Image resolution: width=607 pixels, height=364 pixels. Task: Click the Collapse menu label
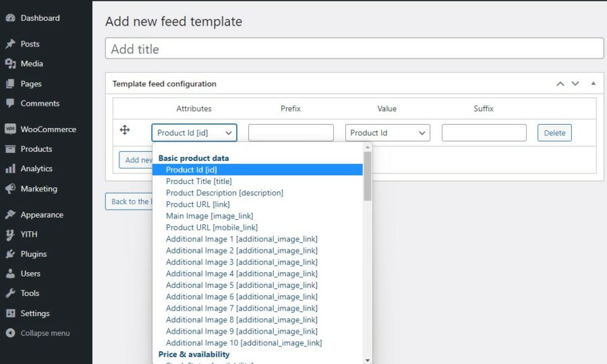point(45,333)
